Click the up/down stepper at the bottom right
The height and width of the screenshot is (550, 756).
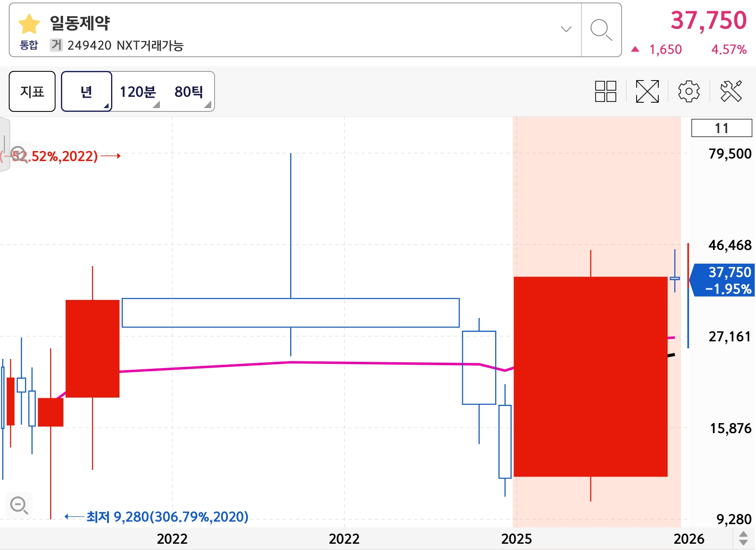[x=743, y=538]
